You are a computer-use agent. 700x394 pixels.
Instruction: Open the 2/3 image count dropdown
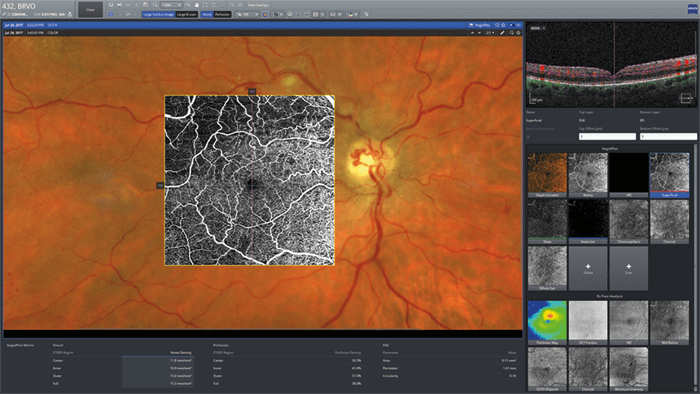pyautogui.click(x=490, y=33)
